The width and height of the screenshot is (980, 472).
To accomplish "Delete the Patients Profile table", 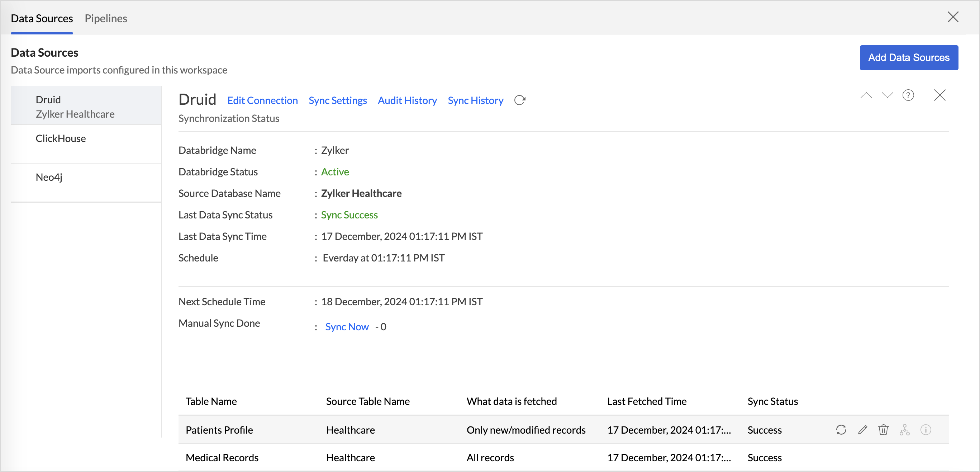I will (883, 430).
